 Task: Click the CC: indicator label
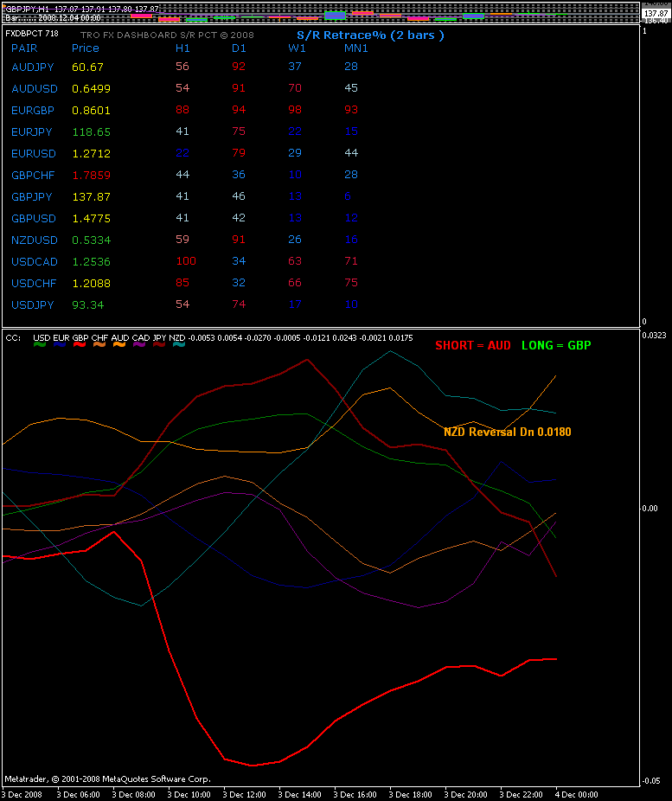pyautogui.click(x=13, y=337)
